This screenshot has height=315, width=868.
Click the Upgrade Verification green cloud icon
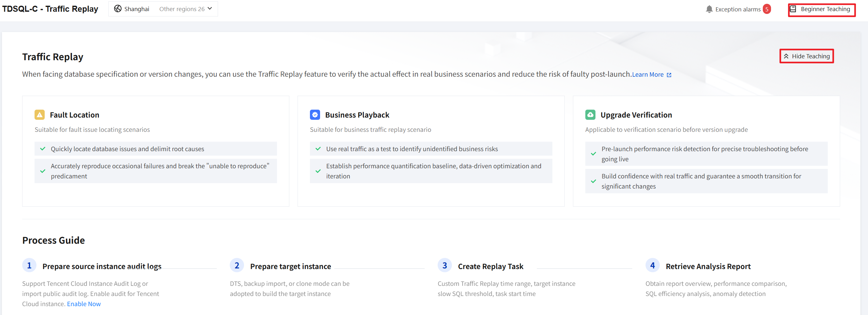[x=590, y=115]
